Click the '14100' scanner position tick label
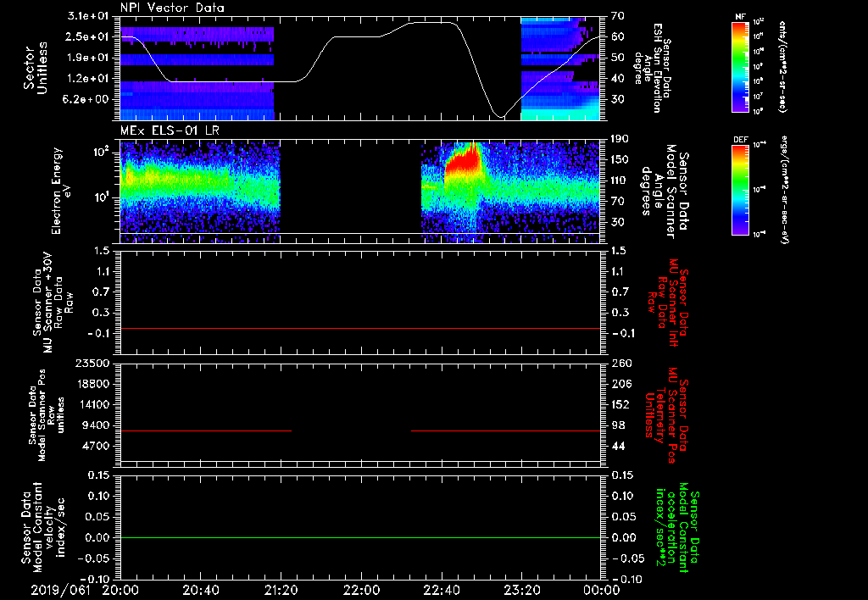Image resolution: width=868 pixels, height=600 pixels. (92, 404)
